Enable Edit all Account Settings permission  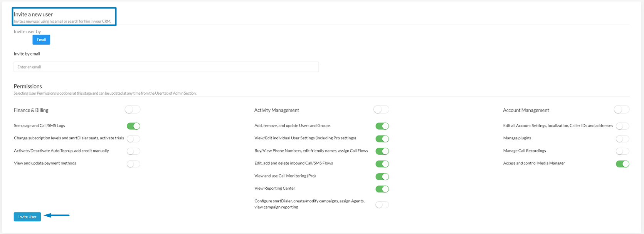[622, 126]
